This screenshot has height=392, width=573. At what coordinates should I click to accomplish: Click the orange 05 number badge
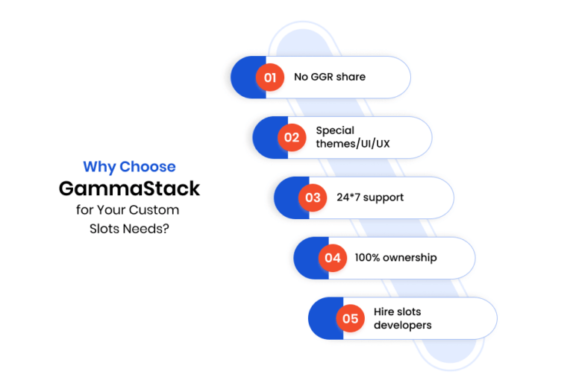[x=350, y=318]
